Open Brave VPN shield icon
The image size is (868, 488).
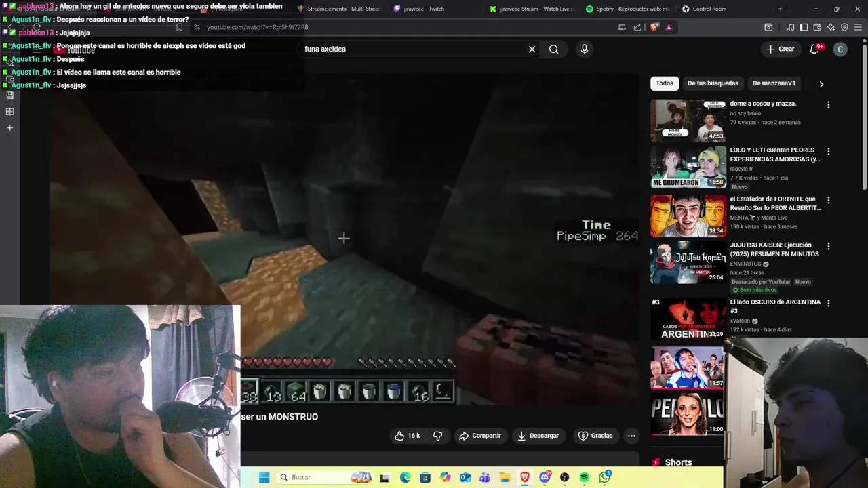click(844, 27)
